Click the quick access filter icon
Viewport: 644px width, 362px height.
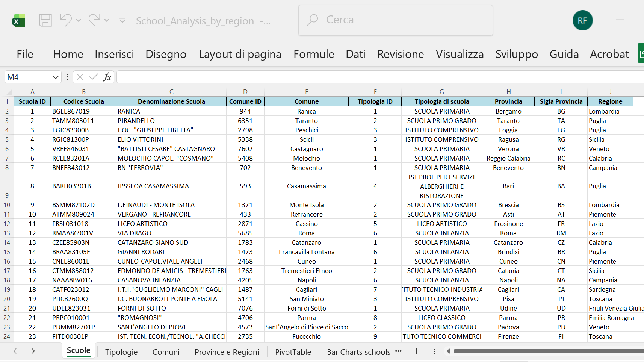click(122, 20)
